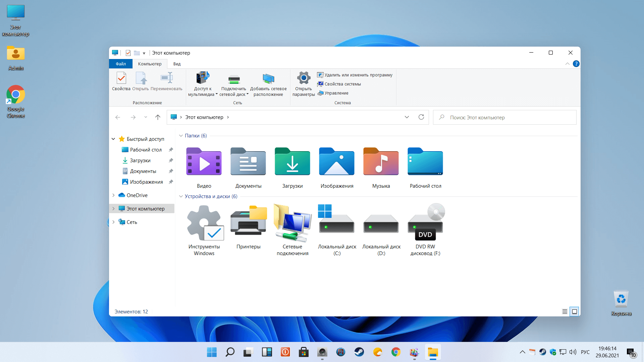Collapse Устройства и диски (6) group

[181, 196]
